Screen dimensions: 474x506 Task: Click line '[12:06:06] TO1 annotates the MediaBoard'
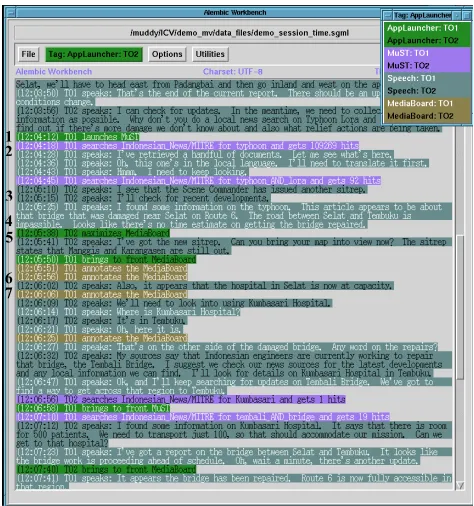click(x=102, y=295)
